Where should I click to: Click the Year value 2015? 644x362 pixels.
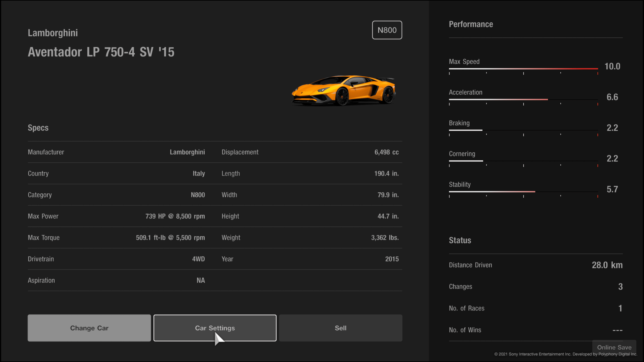click(x=392, y=259)
